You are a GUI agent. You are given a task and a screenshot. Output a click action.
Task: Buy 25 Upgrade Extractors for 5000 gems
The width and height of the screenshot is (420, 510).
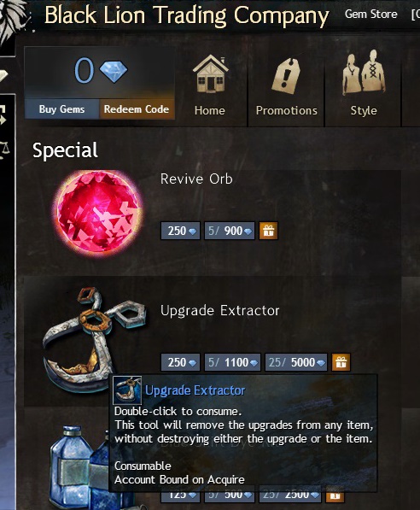click(x=296, y=362)
